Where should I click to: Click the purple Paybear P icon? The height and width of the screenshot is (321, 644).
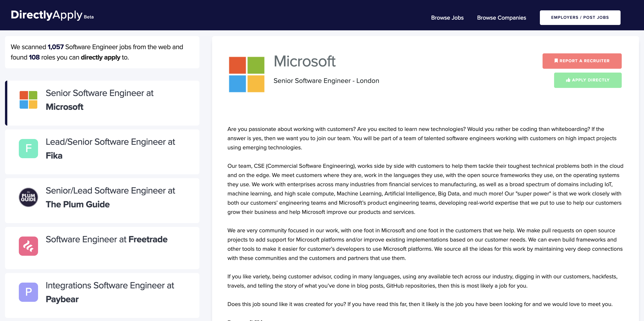(28, 292)
